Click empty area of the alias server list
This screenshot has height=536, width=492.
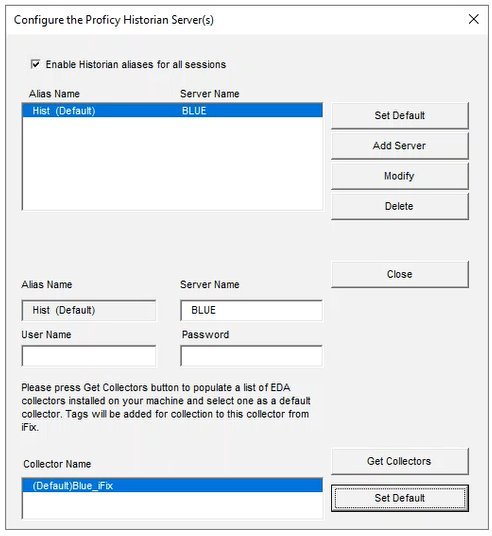pos(172,163)
